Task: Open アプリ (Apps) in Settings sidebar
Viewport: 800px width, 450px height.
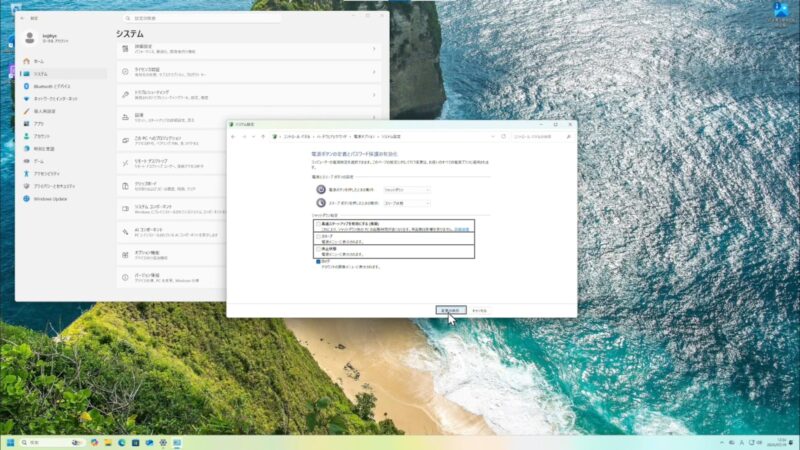Action: 63,123
